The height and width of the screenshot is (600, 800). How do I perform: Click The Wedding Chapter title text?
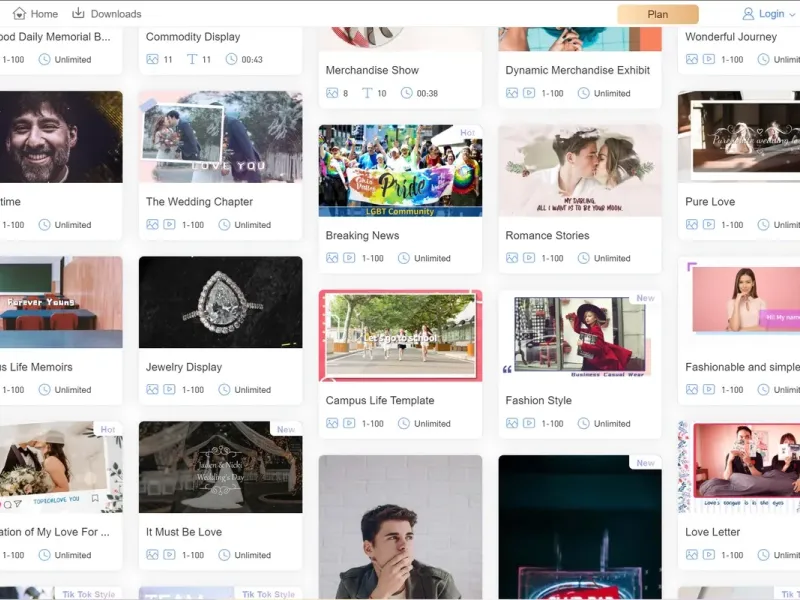[199, 202]
